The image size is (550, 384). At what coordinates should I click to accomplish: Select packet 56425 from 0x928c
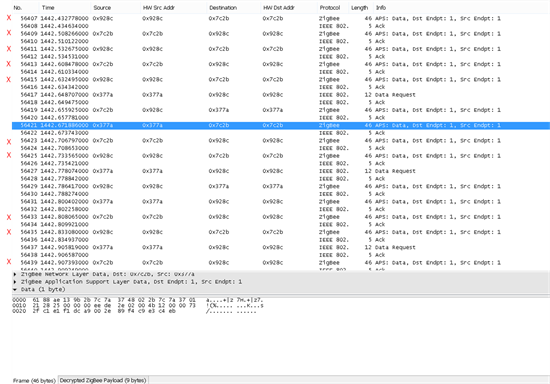tap(281, 156)
